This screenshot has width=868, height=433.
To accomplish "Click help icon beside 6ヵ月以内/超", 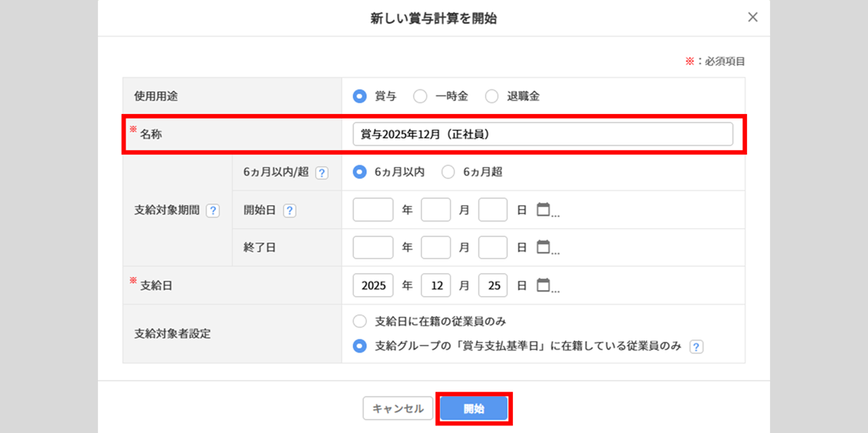I will pyautogui.click(x=321, y=173).
